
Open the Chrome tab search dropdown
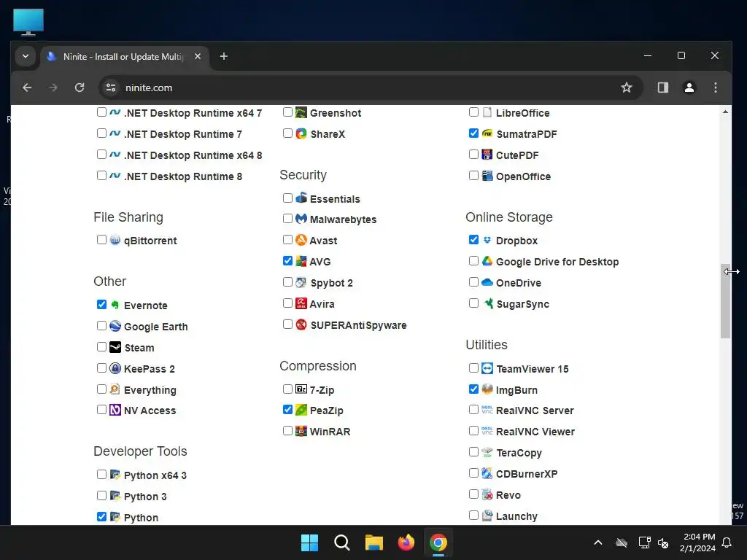coord(26,56)
